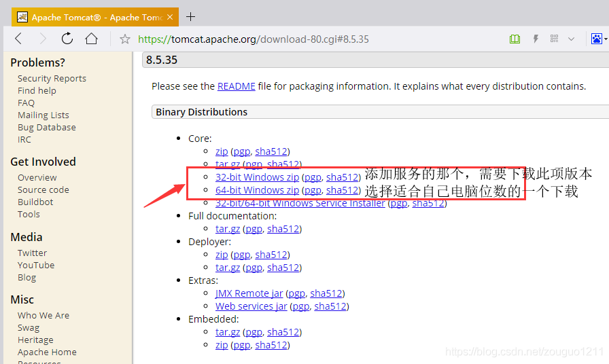609x364 pixels.
Task: Open Security Reports in sidebar
Action: (x=52, y=78)
